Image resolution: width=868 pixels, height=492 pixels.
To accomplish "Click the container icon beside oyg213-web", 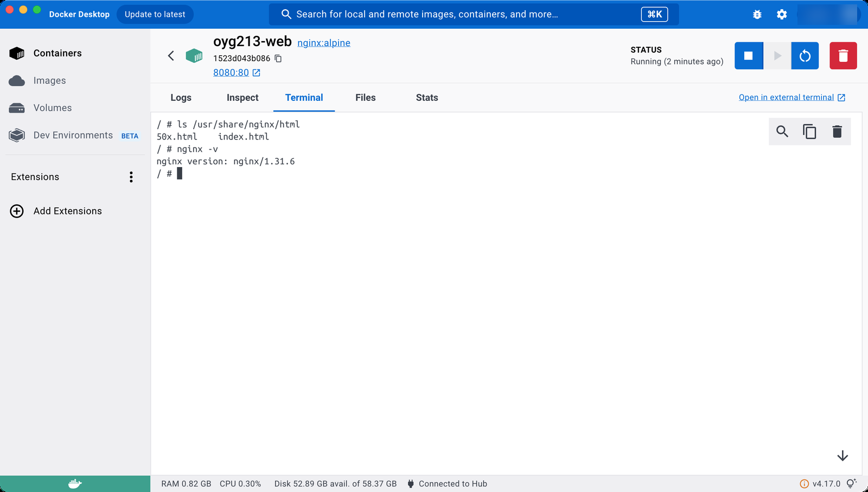I will (194, 55).
